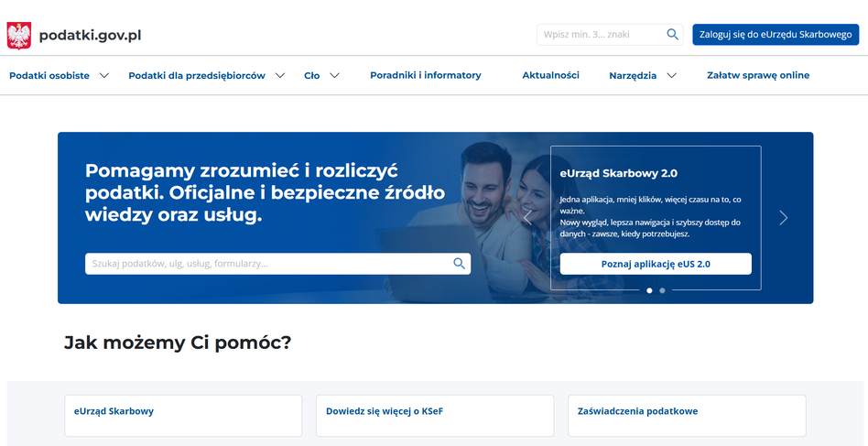Expand the Cło menu chevron
This screenshot has width=868, height=446.
[334, 76]
